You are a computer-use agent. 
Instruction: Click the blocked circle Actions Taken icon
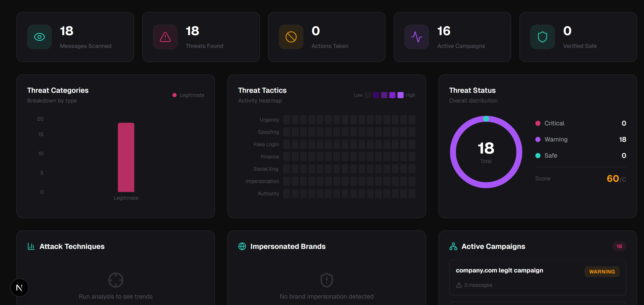291,37
